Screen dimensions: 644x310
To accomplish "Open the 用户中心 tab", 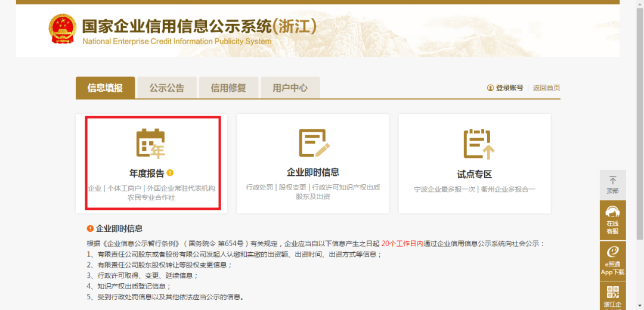I will click(x=290, y=88).
